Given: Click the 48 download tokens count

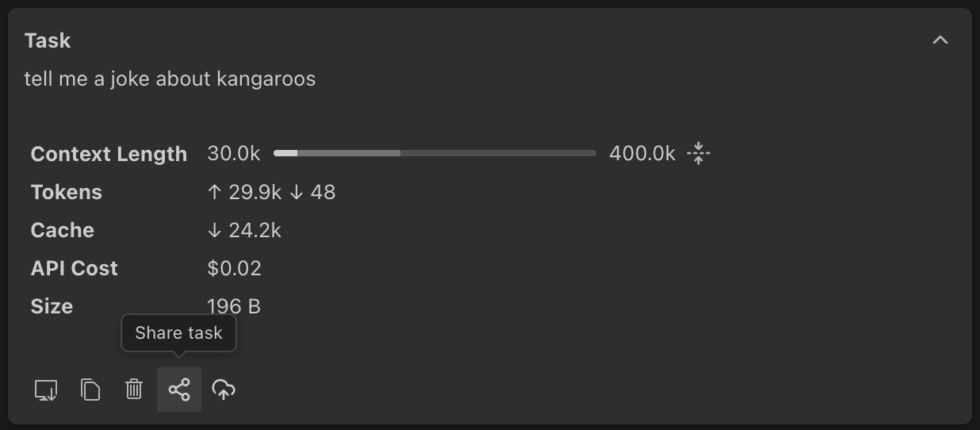Looking at the screenshot, I should click(x=322, y=192).
